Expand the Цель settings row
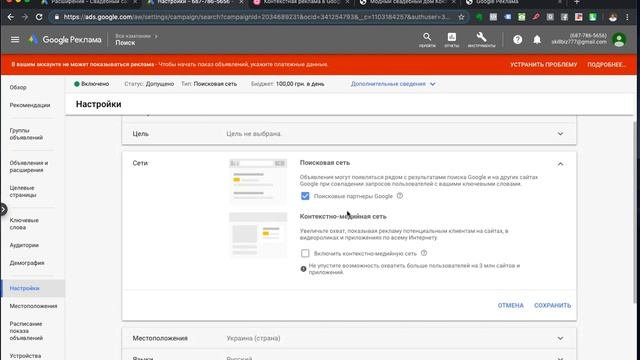Image resolution: width=640 pixels, height=360 pixels. pos(349,134)
